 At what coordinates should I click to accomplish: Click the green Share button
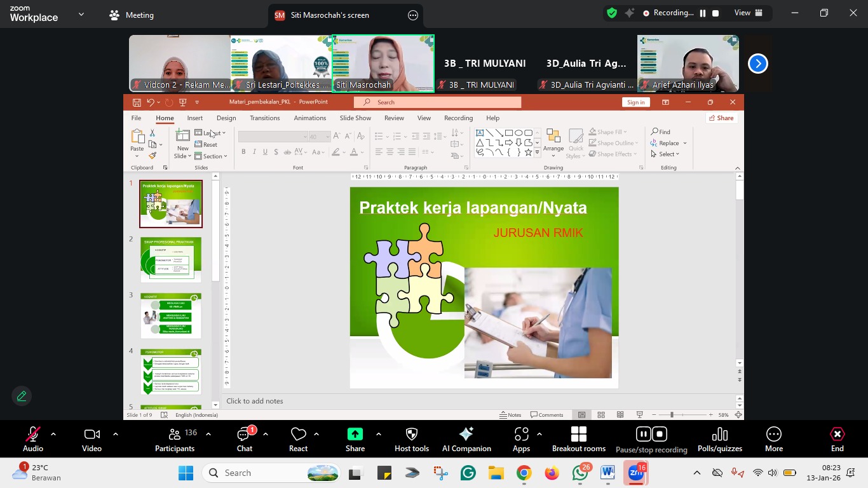tap(355, 440)
